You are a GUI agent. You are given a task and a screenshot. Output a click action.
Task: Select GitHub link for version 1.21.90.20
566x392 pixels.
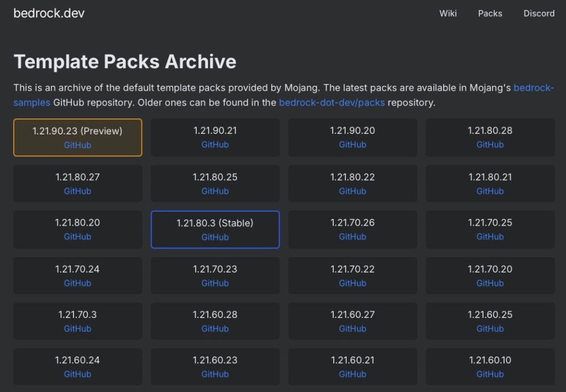click(353, 144)
